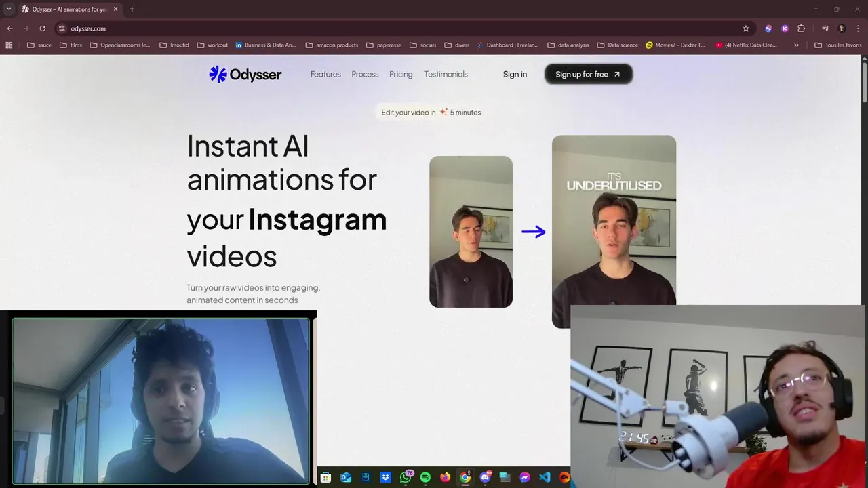868x488 pixels.
Task: Open Firefox from the taskbar
Action: pyautogui.click(x=445, y=477)
